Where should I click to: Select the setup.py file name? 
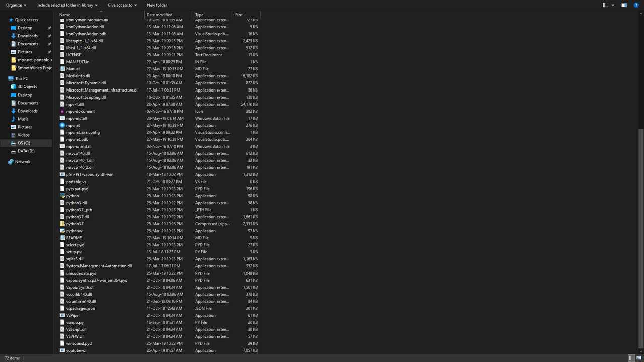tap(74, 252)
